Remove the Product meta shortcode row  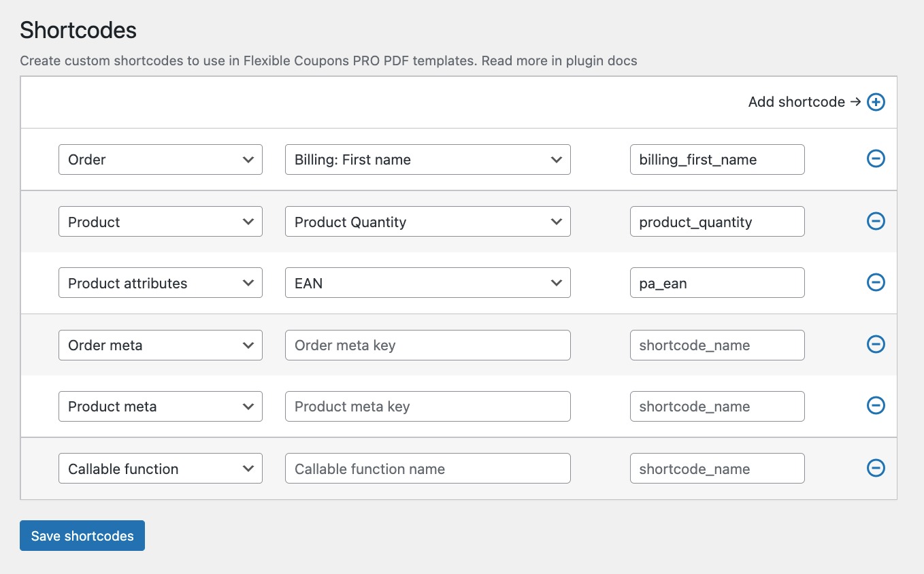point(876,405)
